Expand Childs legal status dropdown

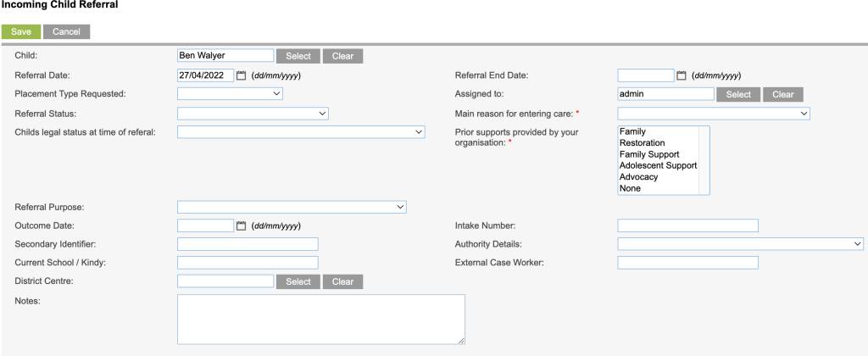pyautogui.click(x=301, y=132)
